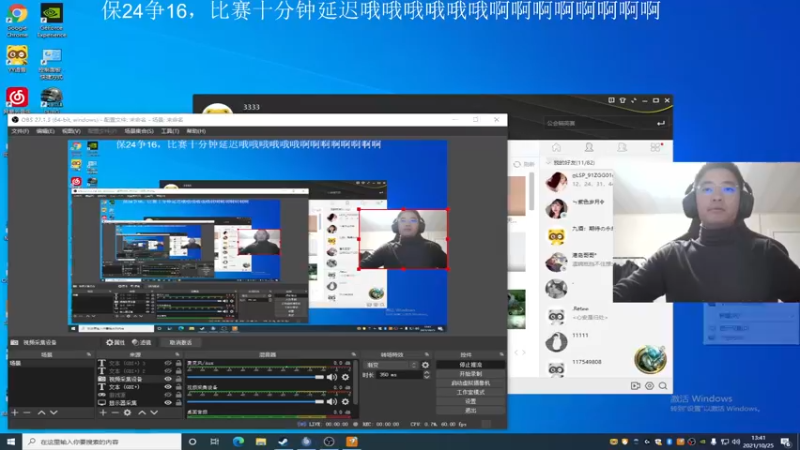
Task: Click the audio mixer vertical scrollbar
Action: pyautogui.click(x=356, y=383)
